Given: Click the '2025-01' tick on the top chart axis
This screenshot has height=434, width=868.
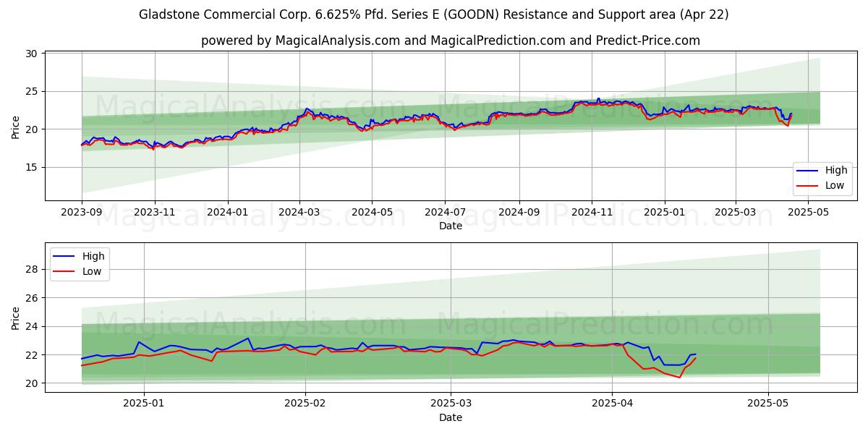Looking at the screenshot, I should click(665, 213).
